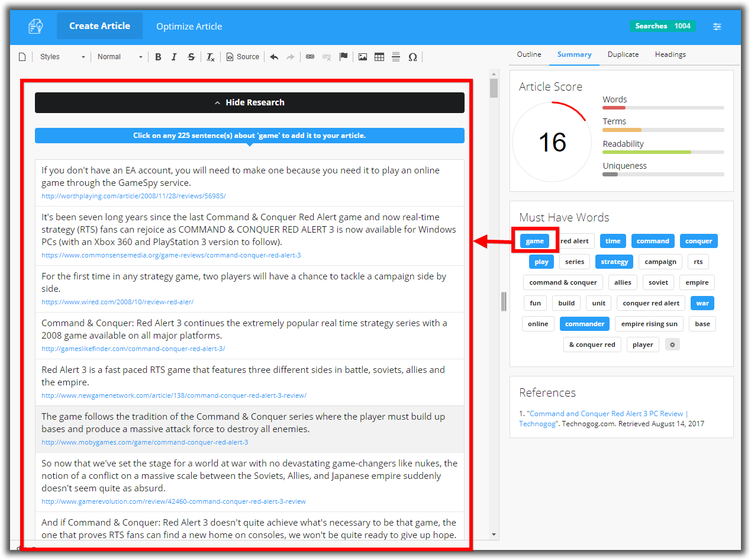The image size is (751, 560).
Task: Open the gear icon beside keyword tags
Action: (x=672, y=345)
